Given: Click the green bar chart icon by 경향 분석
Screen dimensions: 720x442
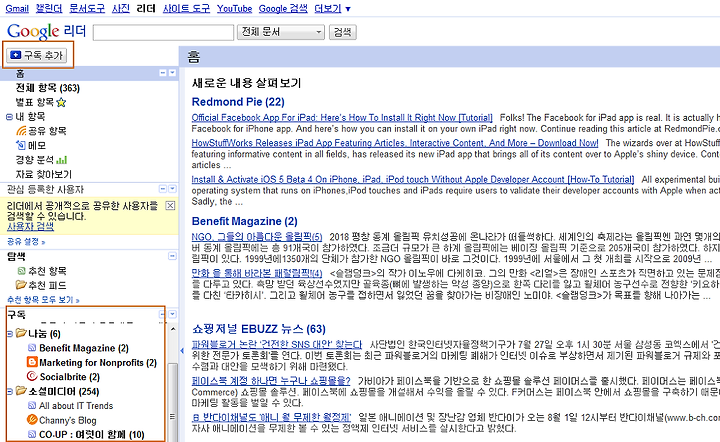Looking at the screenshot, I should point(62,160).
